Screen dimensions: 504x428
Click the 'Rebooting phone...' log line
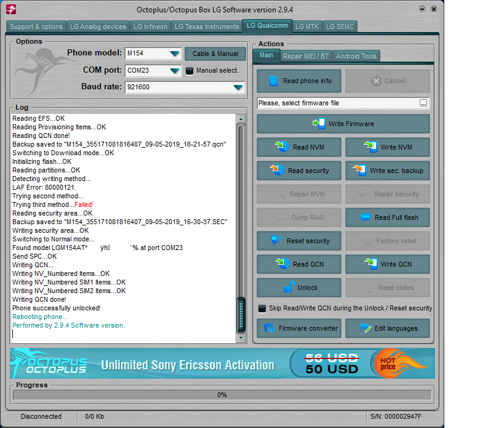point(40,317)
